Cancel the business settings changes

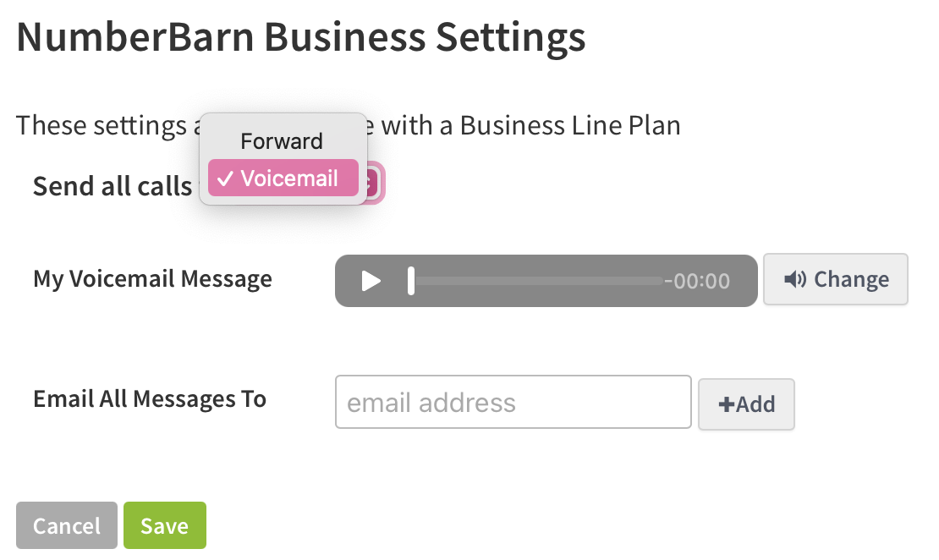67,525
